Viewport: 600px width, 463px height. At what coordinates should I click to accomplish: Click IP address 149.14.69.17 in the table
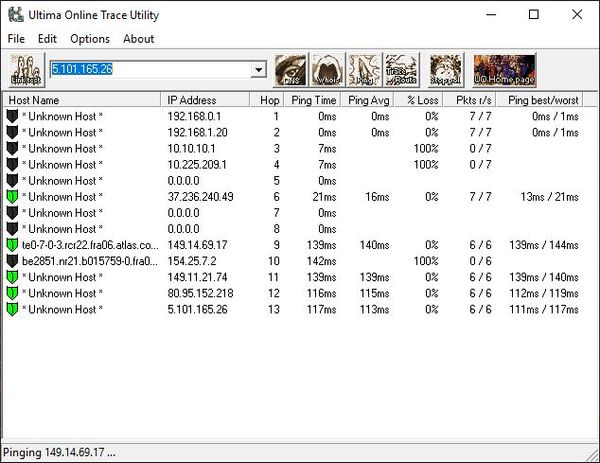[x=197, y=245]
